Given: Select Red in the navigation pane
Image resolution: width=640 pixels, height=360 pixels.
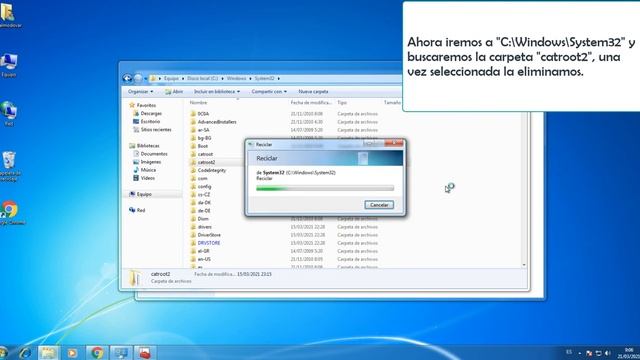Looking at the screenshot, I should (137, 210).
